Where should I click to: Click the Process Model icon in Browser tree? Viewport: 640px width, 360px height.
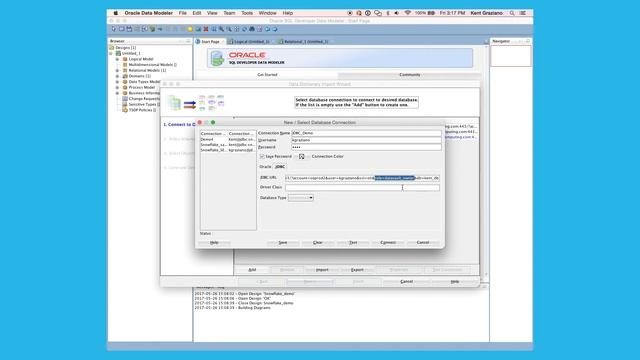coord(125,87)
